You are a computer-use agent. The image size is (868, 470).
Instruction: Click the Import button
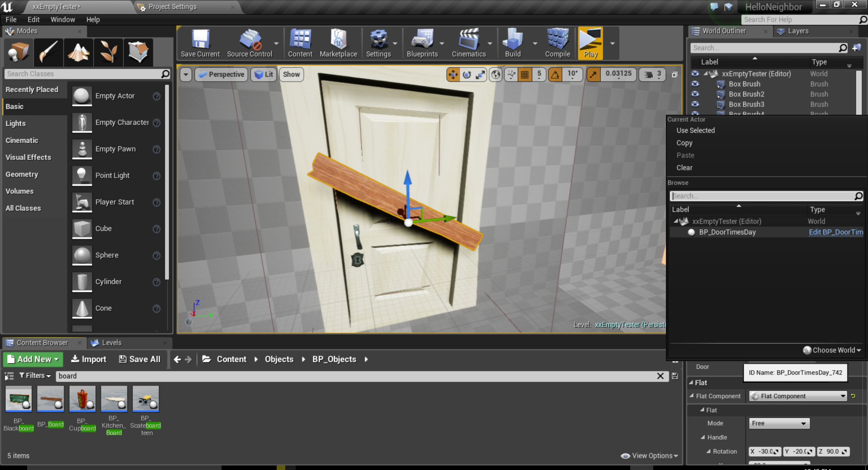89,359
